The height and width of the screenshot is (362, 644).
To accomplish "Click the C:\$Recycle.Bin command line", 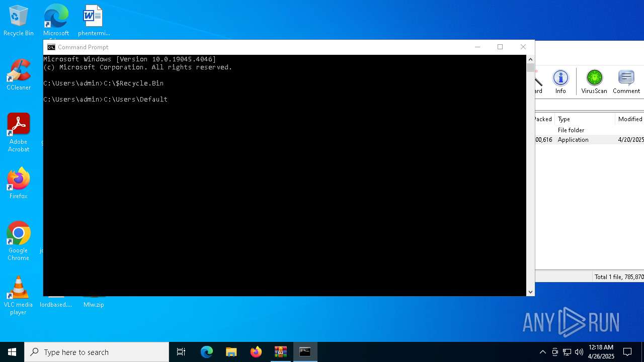I will click(x=104, y=83).
